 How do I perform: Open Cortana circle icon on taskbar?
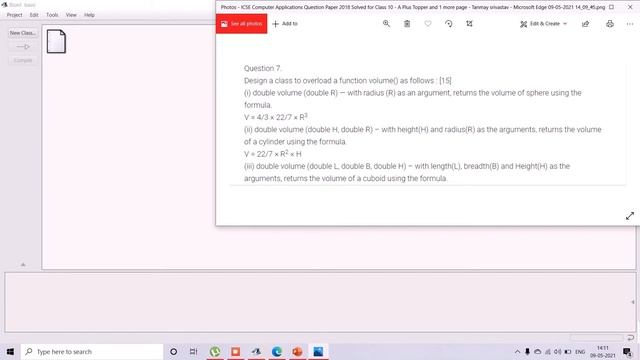(173, 351)
